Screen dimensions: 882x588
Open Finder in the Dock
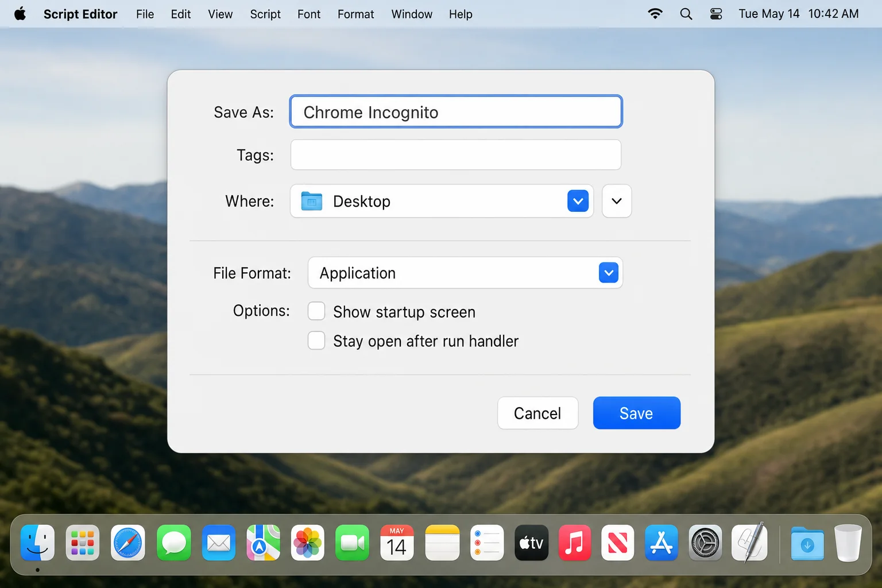pos(38,543)
